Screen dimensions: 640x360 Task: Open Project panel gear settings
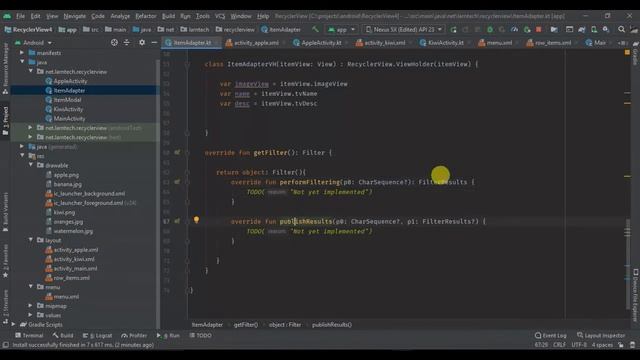142,42
